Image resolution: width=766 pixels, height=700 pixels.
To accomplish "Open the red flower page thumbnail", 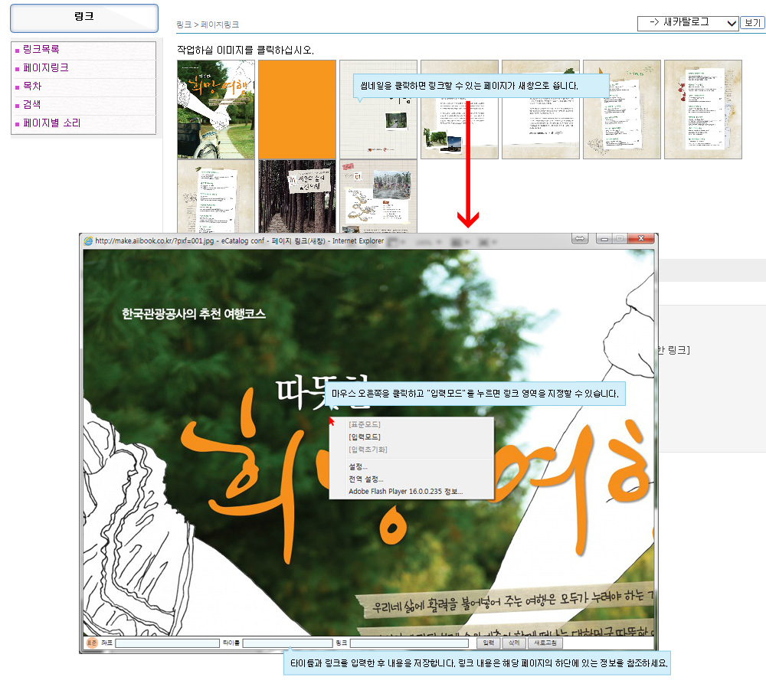I will click(x=702, y=109).
